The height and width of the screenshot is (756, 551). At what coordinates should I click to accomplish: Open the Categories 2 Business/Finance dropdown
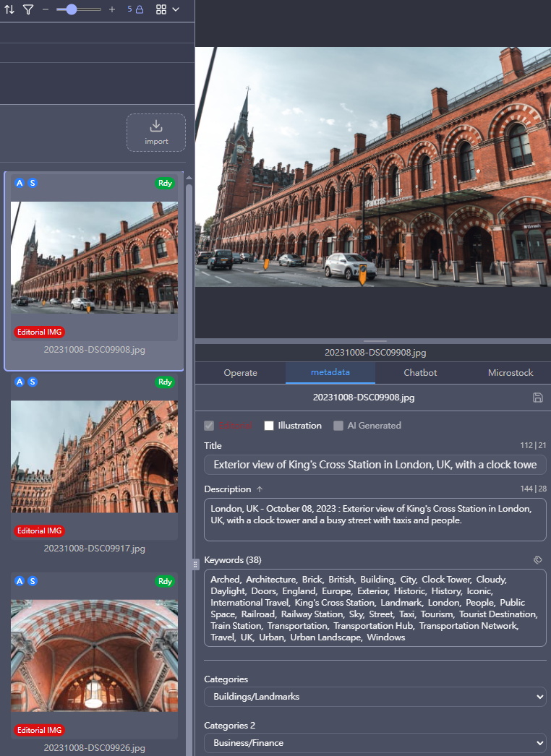tap(375, 743)
